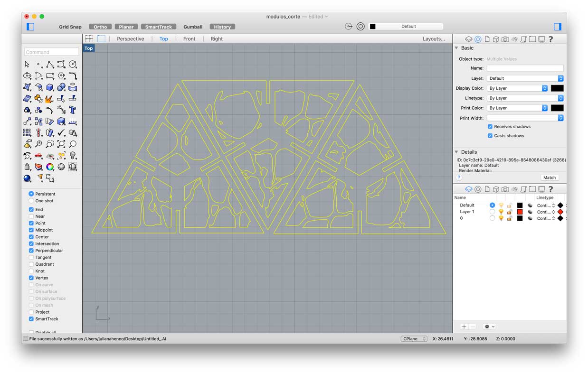This screenshot has height=374, width=588.
Task: Select the Top viewport tab
Action: [x=163, y=39]
